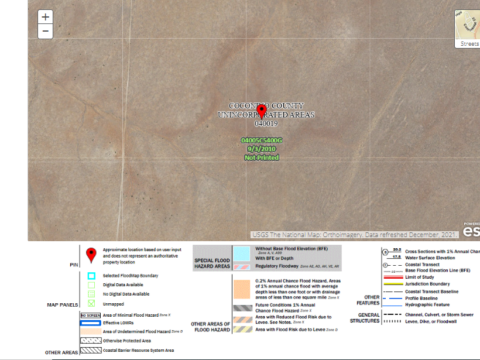Click the Jurisdiction Boundary yellow line symbol

pyautogui.click(x=393, y=284)
